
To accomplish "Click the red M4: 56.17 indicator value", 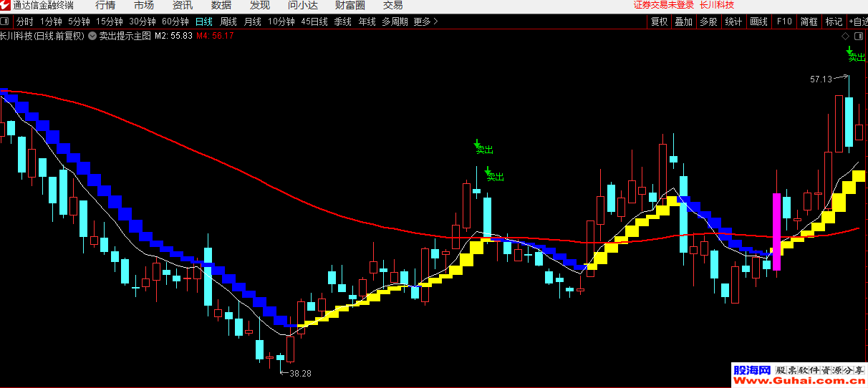I will [216, 35].
